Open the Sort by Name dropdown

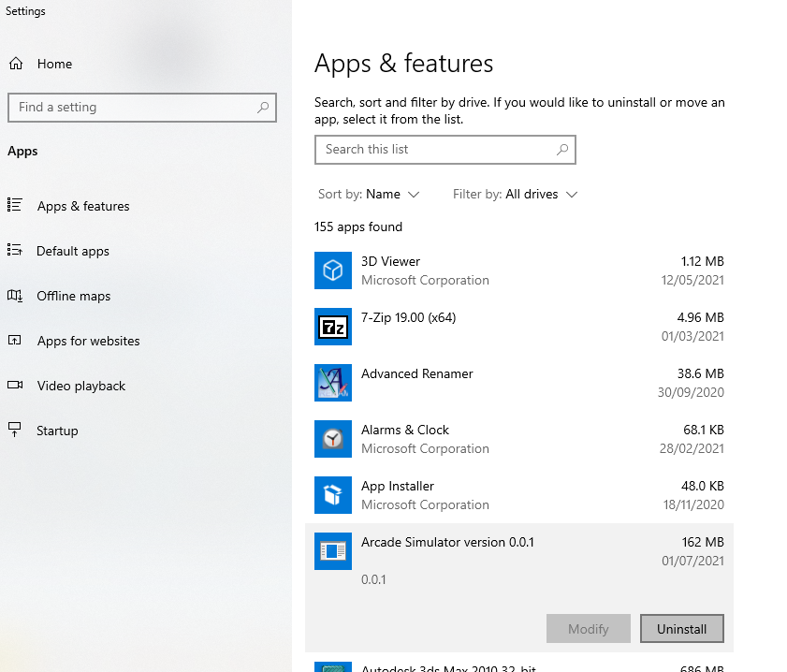(369, 195)
